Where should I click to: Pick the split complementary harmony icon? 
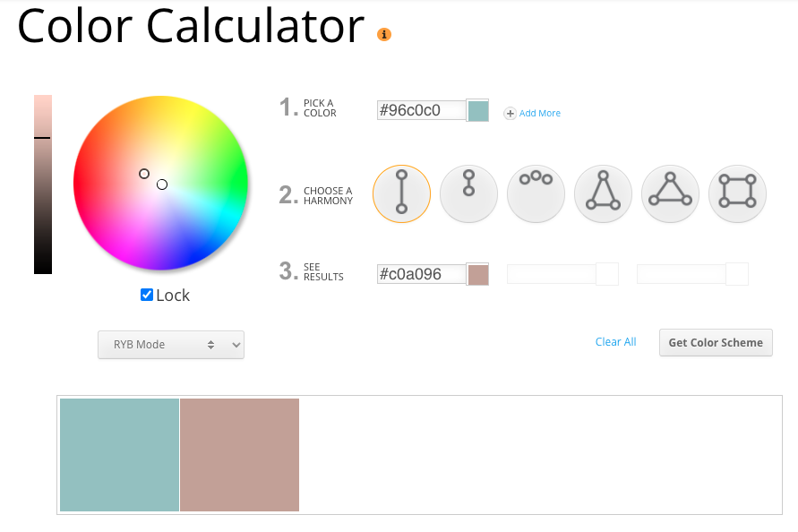(603, 194)
